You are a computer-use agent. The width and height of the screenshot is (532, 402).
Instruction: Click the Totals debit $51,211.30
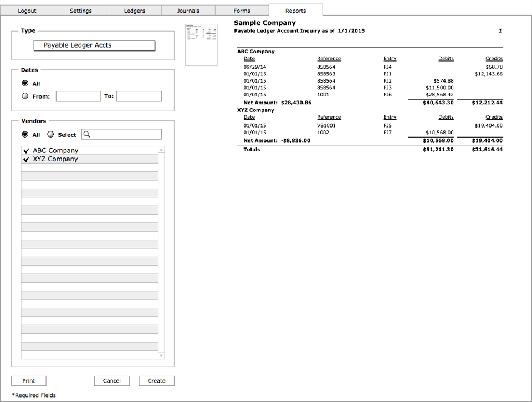438,150
